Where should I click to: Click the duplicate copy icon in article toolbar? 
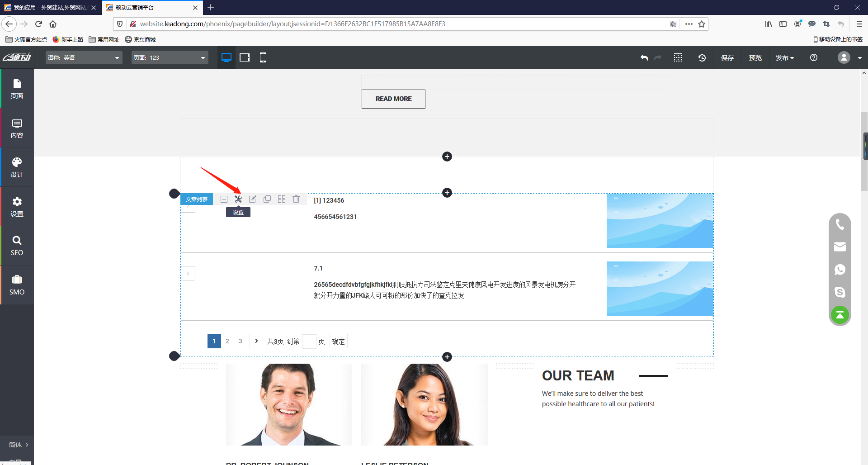click(267, 199)
